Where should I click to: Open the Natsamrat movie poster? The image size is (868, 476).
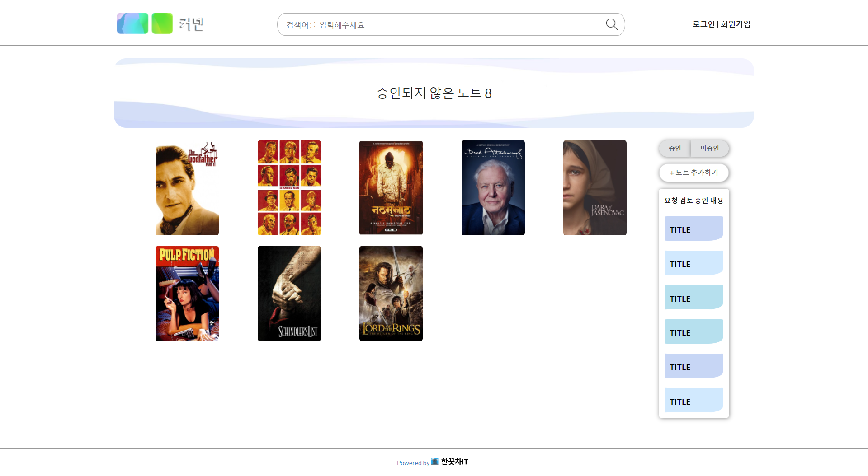coord(391,188)
